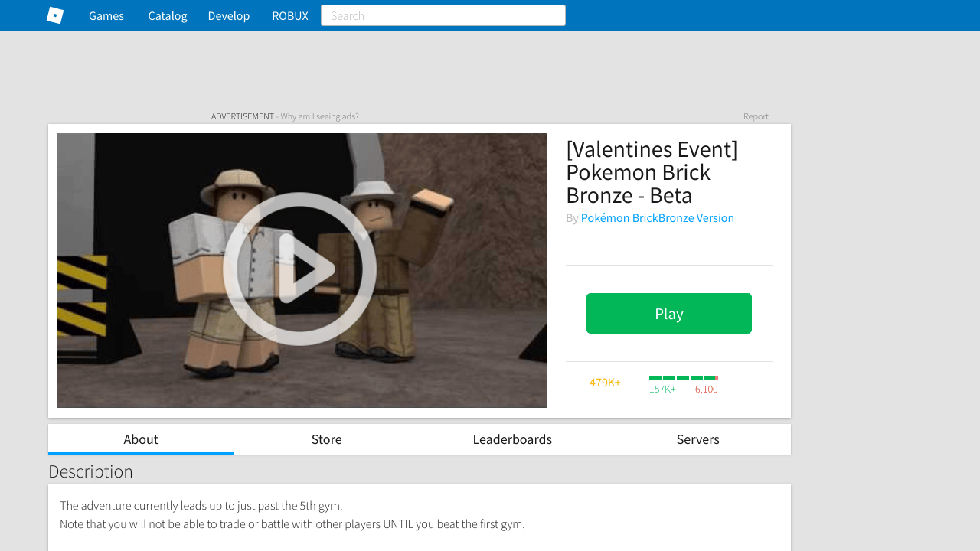Start the game trailer video

[x=299, y=269]
